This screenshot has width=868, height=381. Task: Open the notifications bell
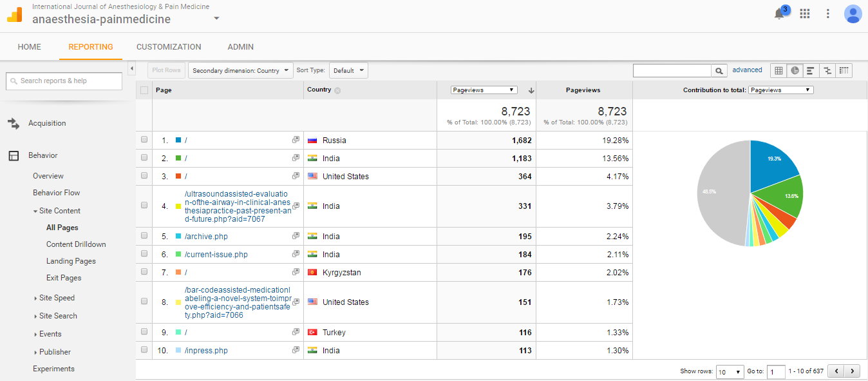[779, 14]
